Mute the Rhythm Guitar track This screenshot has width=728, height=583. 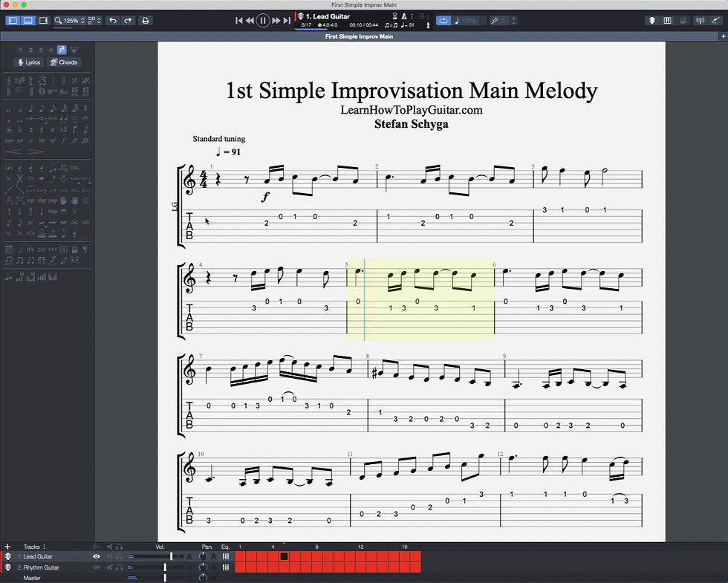point(111,567)
